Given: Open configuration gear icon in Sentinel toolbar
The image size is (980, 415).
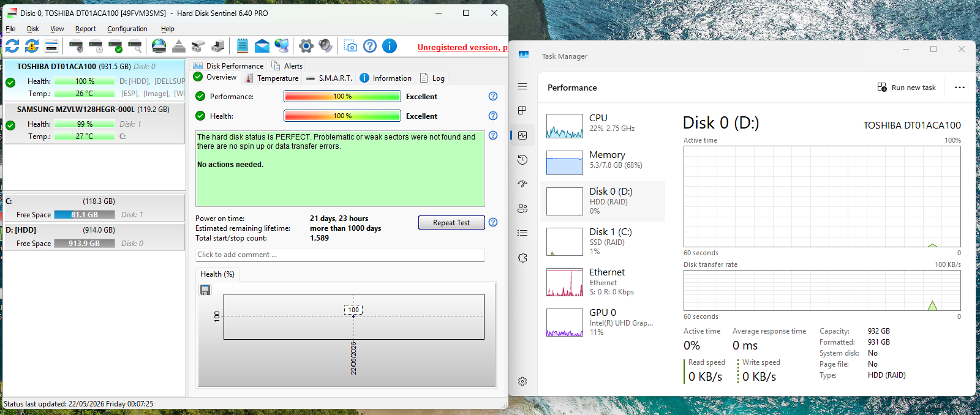Looking at the screenshot, I should [x=306, y=46].
